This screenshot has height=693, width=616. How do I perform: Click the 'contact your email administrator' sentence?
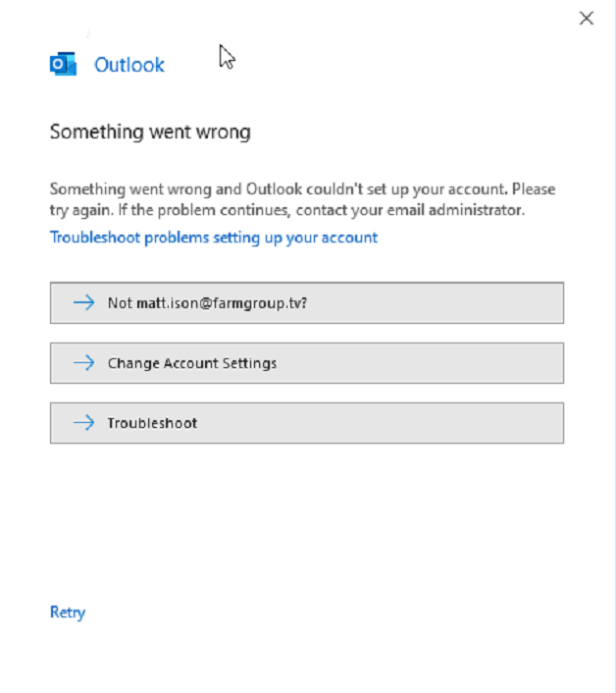click(410, 210)
